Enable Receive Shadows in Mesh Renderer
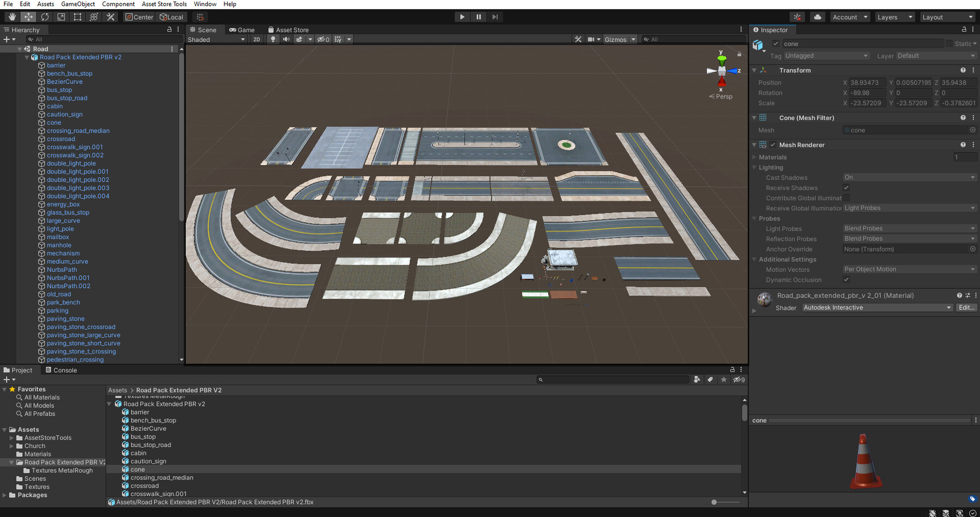Viewport: 980px width, 517px height. (846, 187)
